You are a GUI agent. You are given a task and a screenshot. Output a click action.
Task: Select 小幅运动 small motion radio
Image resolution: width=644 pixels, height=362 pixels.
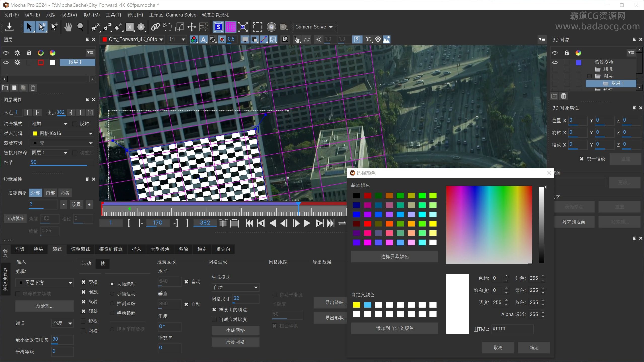(112, 294)
